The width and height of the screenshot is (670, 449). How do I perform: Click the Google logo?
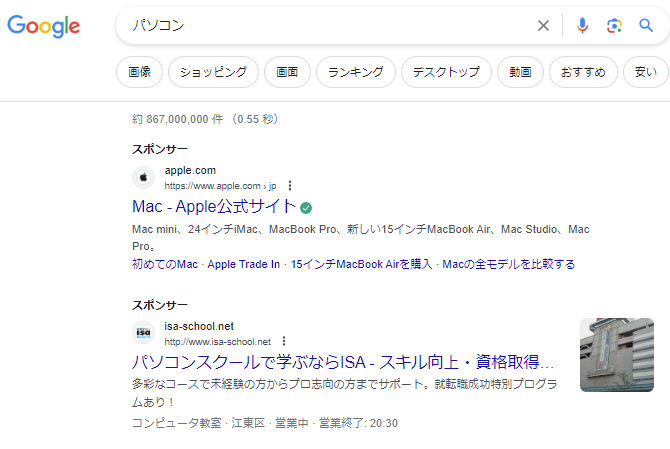(44, 26)
